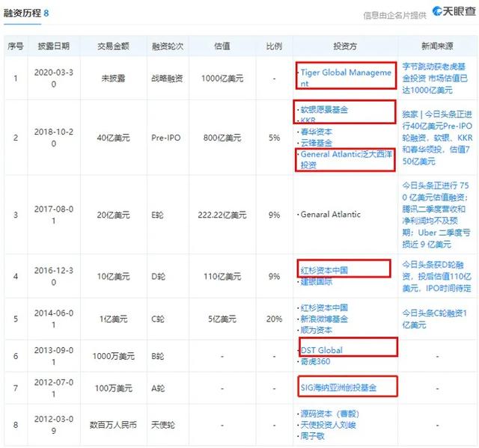The image size is (479, 448).
Task: Open 奇虎360 investor link
Action: [315, 361]
